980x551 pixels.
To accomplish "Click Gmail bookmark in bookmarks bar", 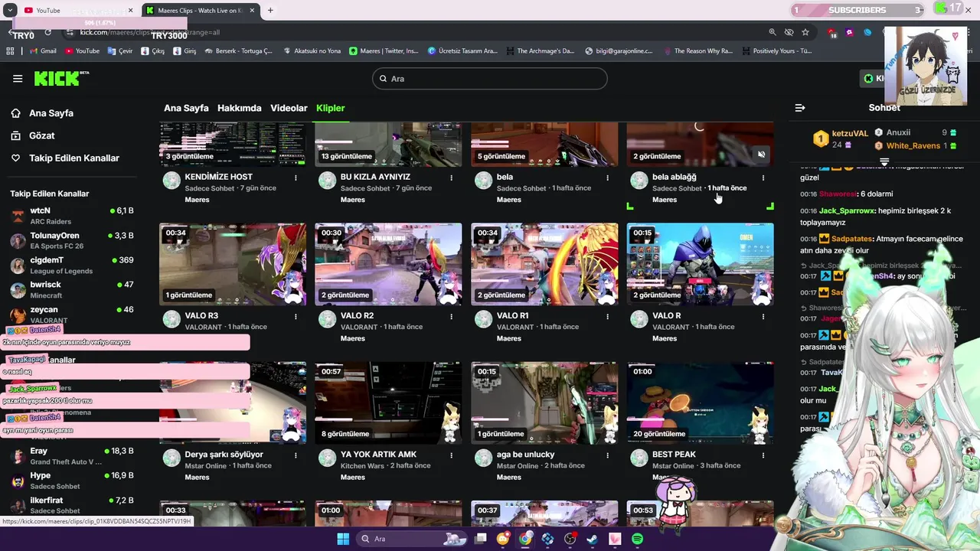I will 42,51.
